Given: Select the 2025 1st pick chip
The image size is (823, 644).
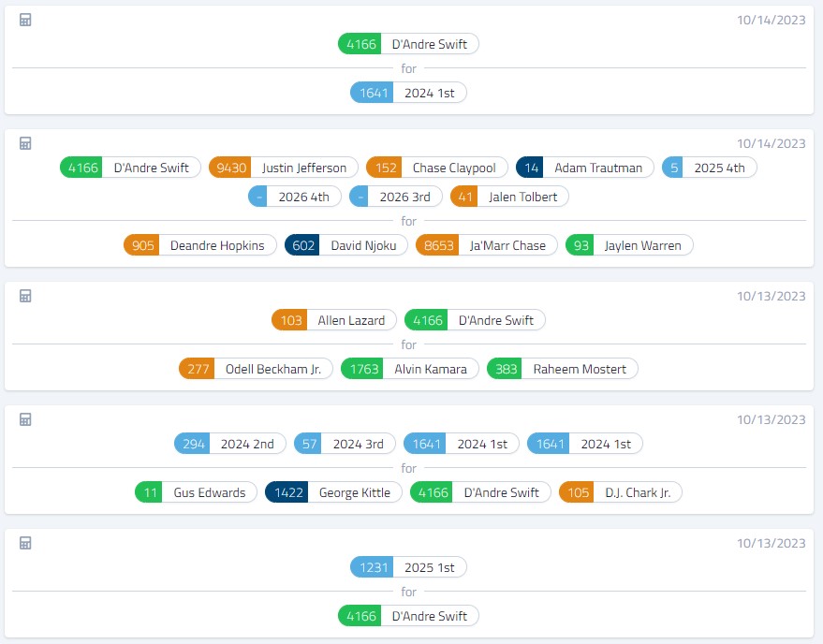Looking at the screenshot, I should (x=408, y=567).
